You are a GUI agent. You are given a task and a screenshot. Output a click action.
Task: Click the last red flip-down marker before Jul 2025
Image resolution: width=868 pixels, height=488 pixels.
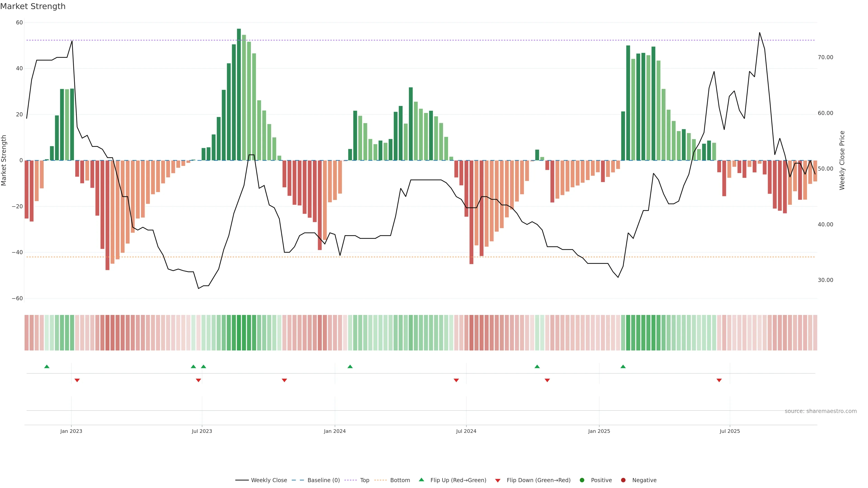[719, 380]
